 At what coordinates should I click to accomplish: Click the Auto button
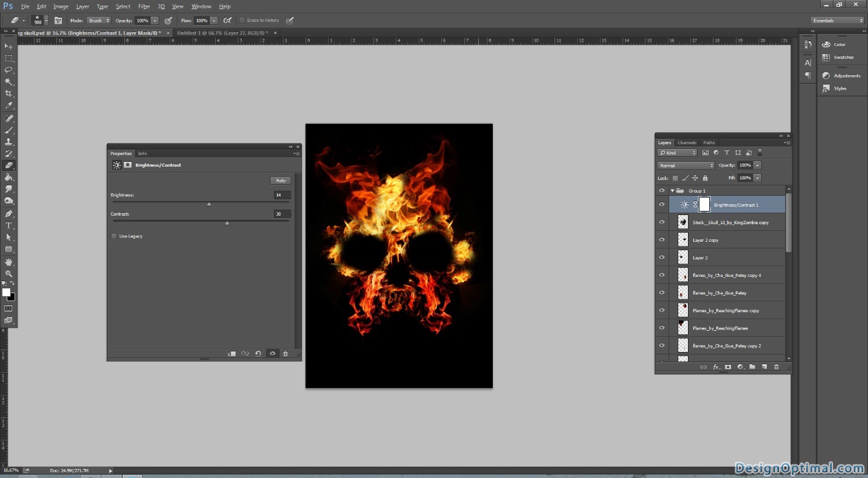tap(281, 181)
